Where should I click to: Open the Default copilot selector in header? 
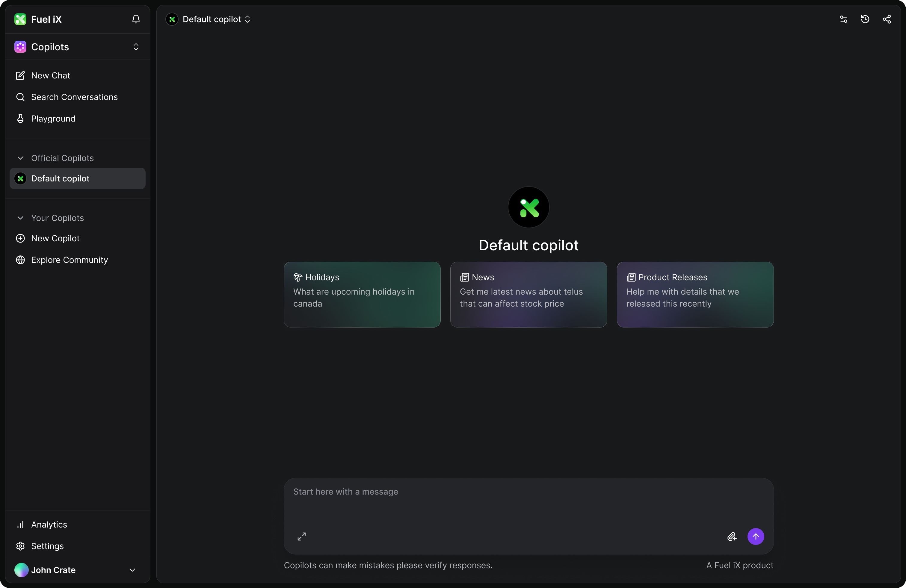point(208,19)
